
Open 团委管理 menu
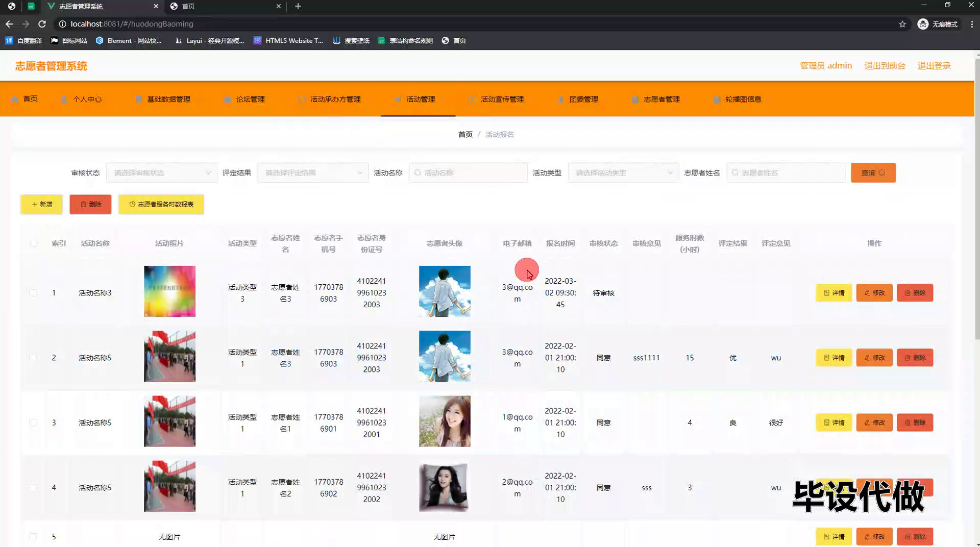578,99
